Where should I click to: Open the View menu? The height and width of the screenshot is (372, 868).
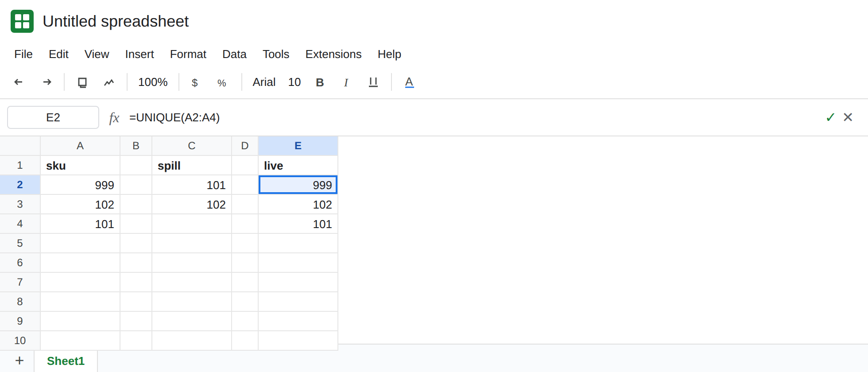coord(97,54)
